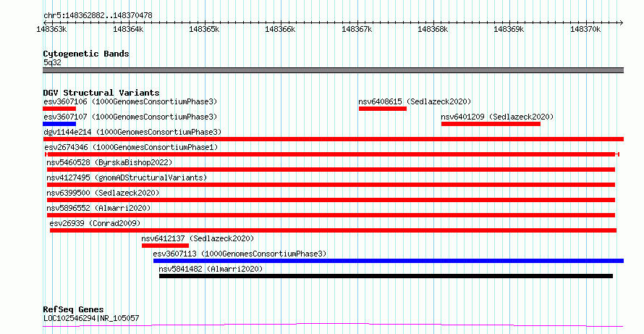The height and width of the screenshot is (334, 644).
Task: Select the nsv4127495 (gnomADStructuralVariants) label
Action: (127, 178)
